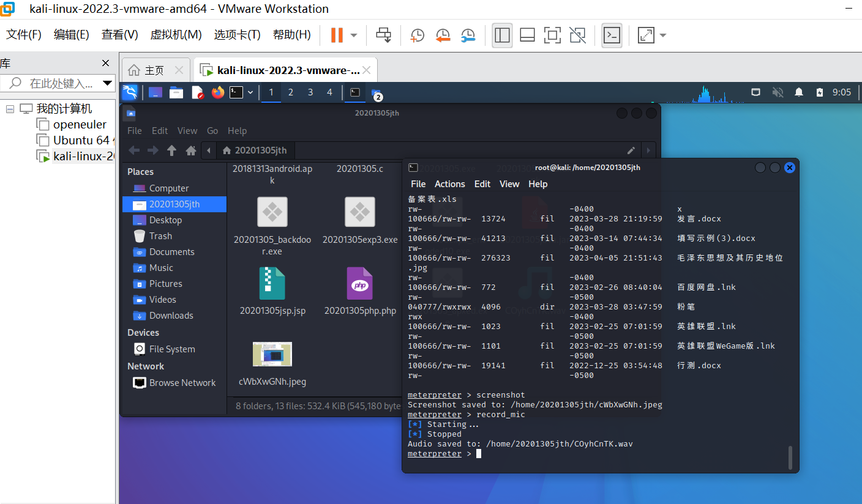The height and width of the screenshot is (504, 862).
Task: Open the 帮助(H) menu
Action: tap(291, 35)
